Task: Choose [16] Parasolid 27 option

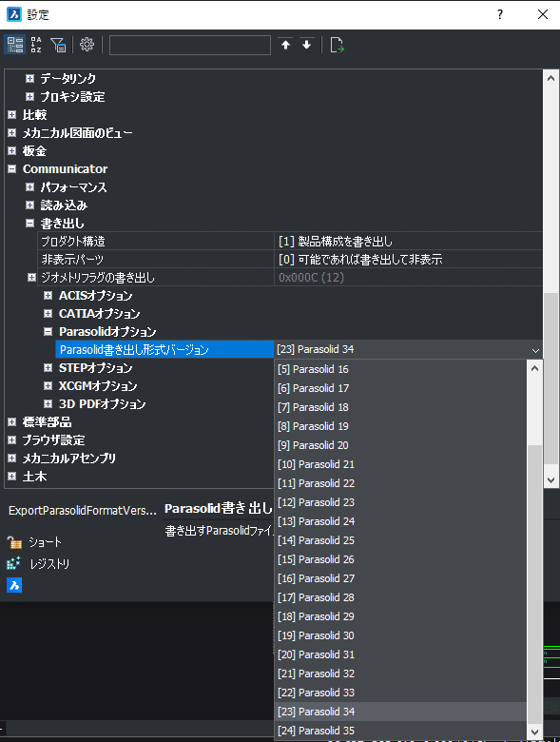Action: [x=400, y=578]
